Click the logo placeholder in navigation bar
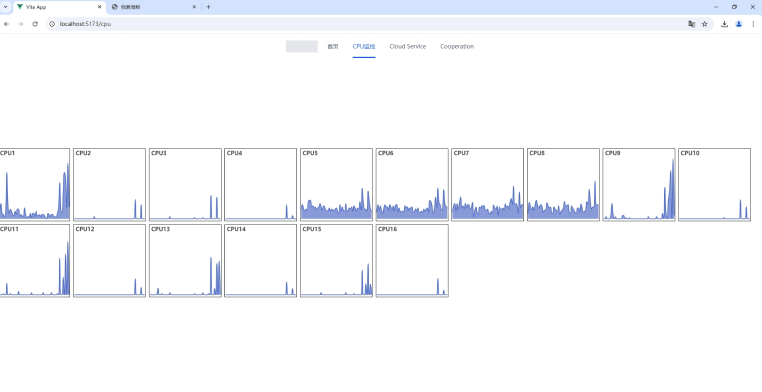The width and height of the screenshot is (762, 392). tap(302, 47)
